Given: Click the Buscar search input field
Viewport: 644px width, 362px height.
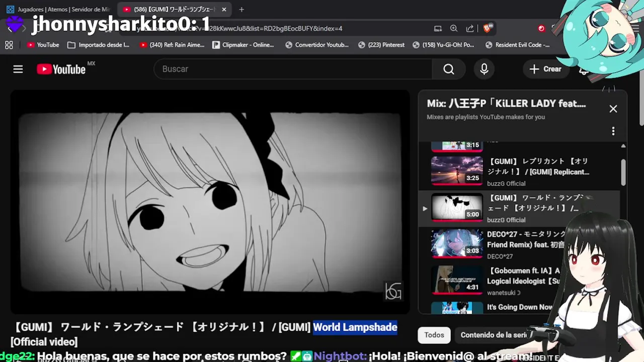Looking at the screenshot, I should [x=293, y=69].
